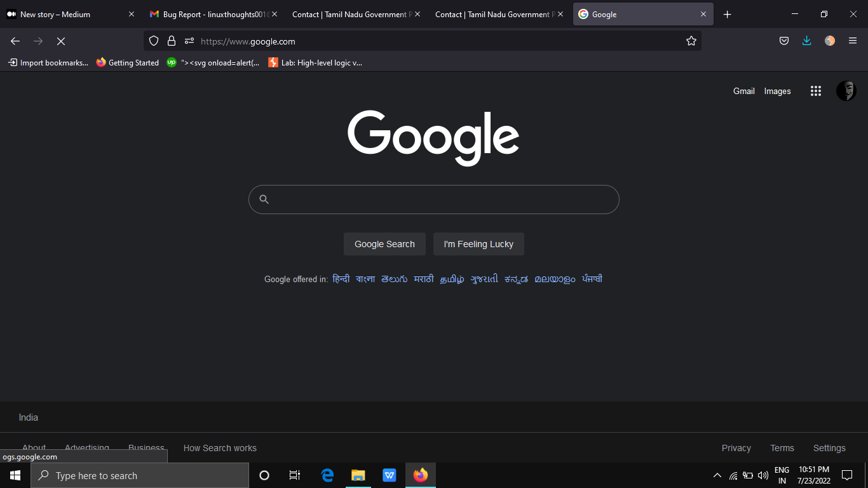Open File Explorer from the taskbar
The image size is (868, 488).
click(x=358, y=475)
